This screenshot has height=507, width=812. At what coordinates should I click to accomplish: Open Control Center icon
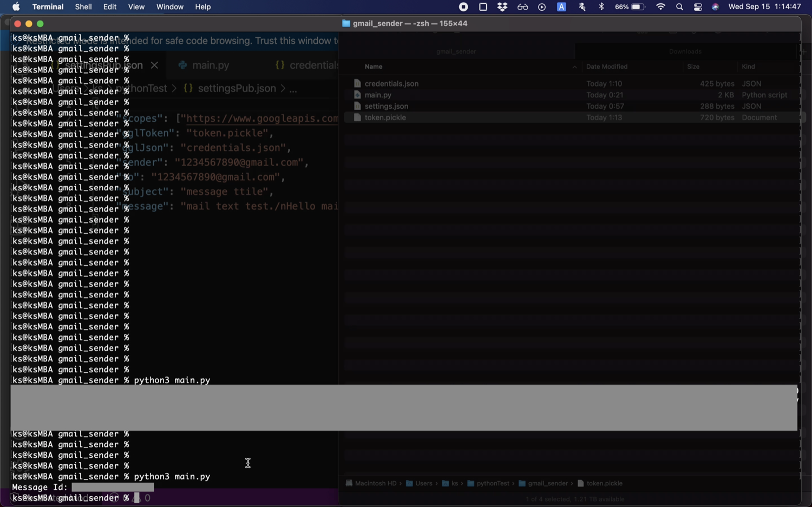pyautogui.click(x=698, y=7)
